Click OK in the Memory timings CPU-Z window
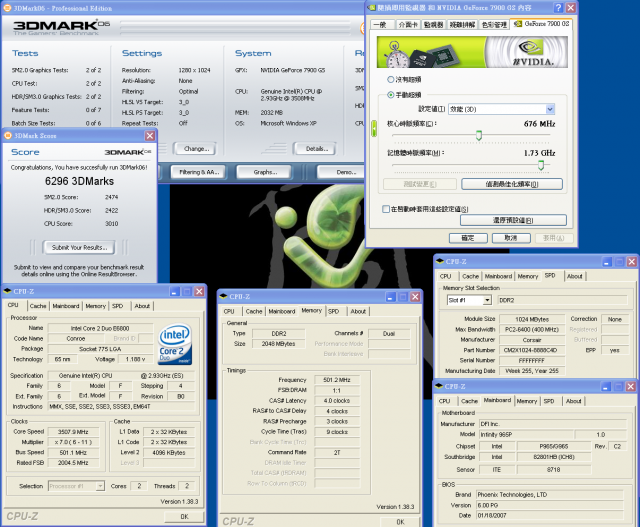Screen dimensions: 640x527 pyautogui.click(x=400, y=522)
